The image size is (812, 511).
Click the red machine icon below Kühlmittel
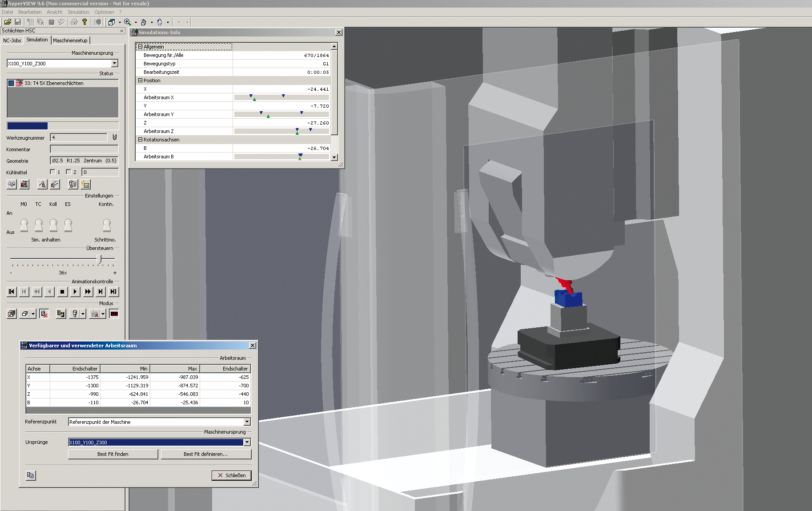24,184
